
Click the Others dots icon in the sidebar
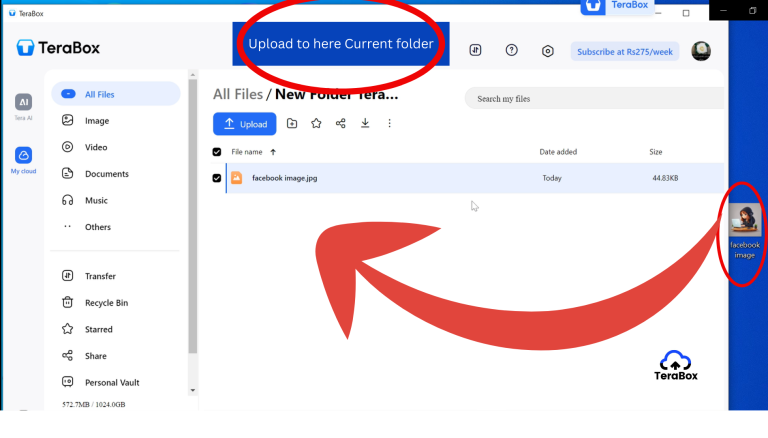coord(68,226)
